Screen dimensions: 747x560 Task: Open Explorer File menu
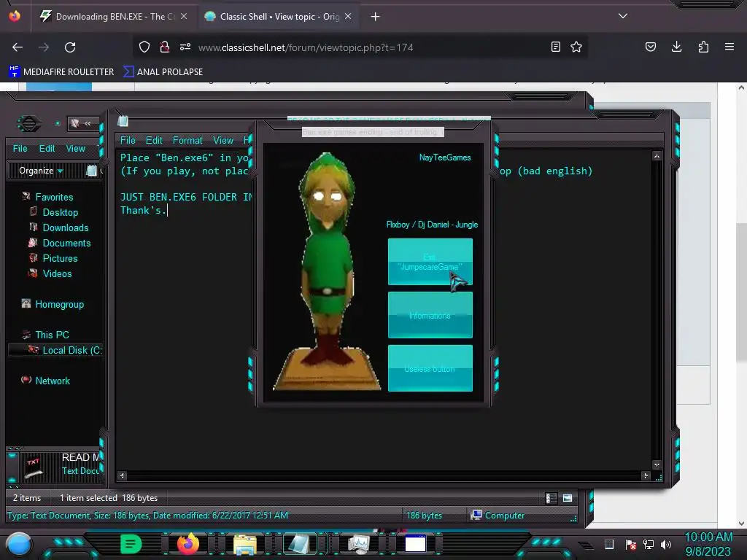20,149
